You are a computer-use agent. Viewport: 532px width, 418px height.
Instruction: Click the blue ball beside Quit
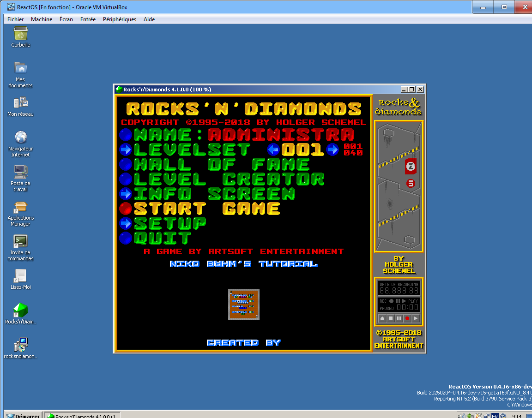pyautogui.click(x=126, y=238)
